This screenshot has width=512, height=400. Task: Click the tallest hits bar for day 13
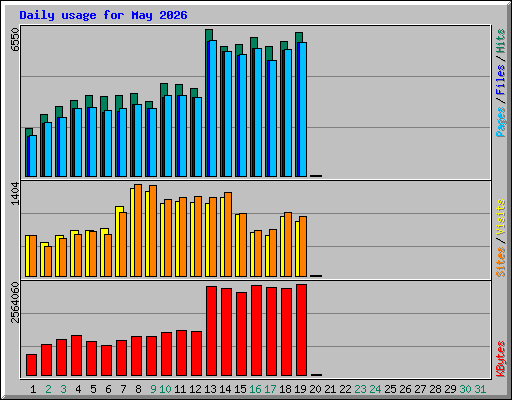209,35
